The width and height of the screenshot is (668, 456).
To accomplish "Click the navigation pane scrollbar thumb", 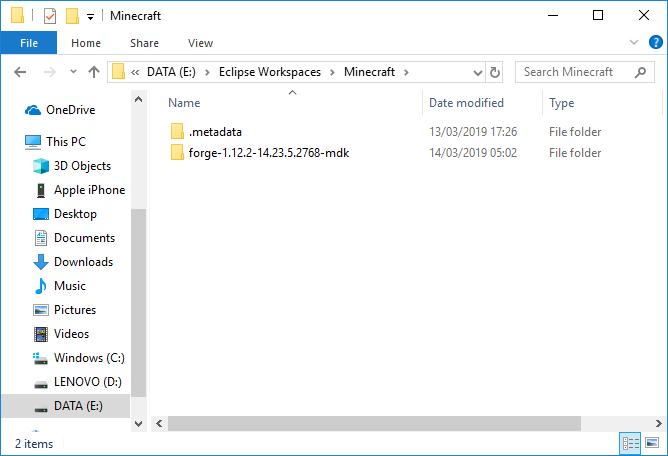I will coord(138,303).
